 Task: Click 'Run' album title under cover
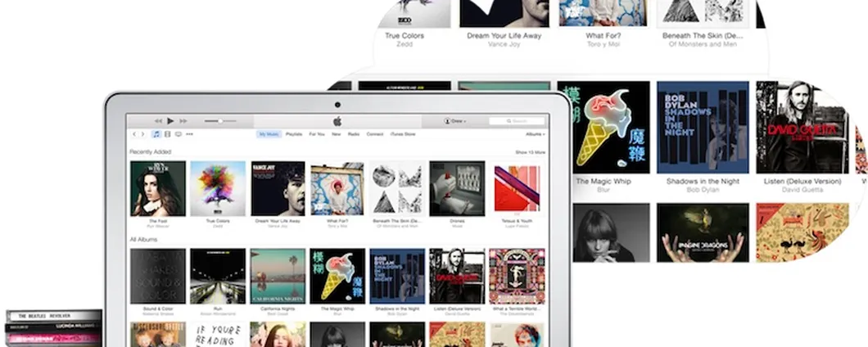218,309
